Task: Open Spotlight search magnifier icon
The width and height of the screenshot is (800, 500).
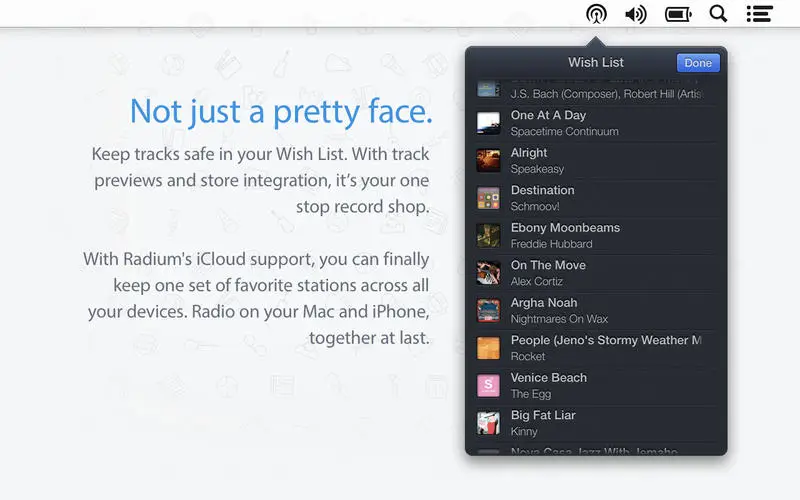Action: click(718, 14)
